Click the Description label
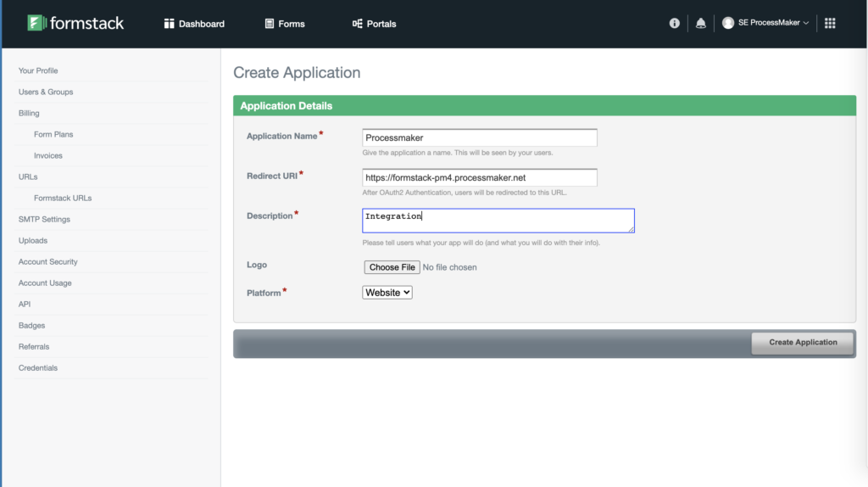The image size is (868, 487). click(x=270, y=216)
